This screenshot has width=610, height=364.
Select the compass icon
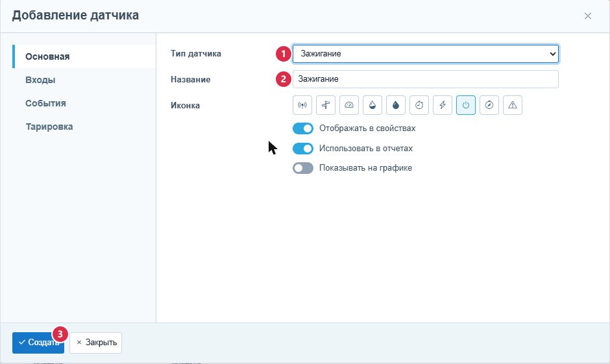(x=489, y=105)
